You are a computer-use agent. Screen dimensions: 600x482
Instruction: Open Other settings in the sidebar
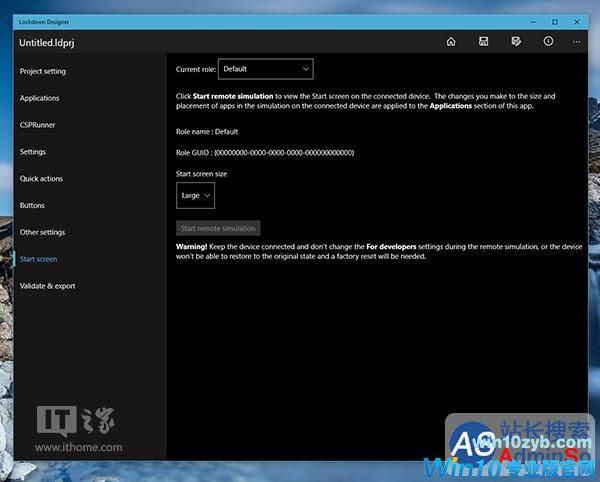coord(42,232)
